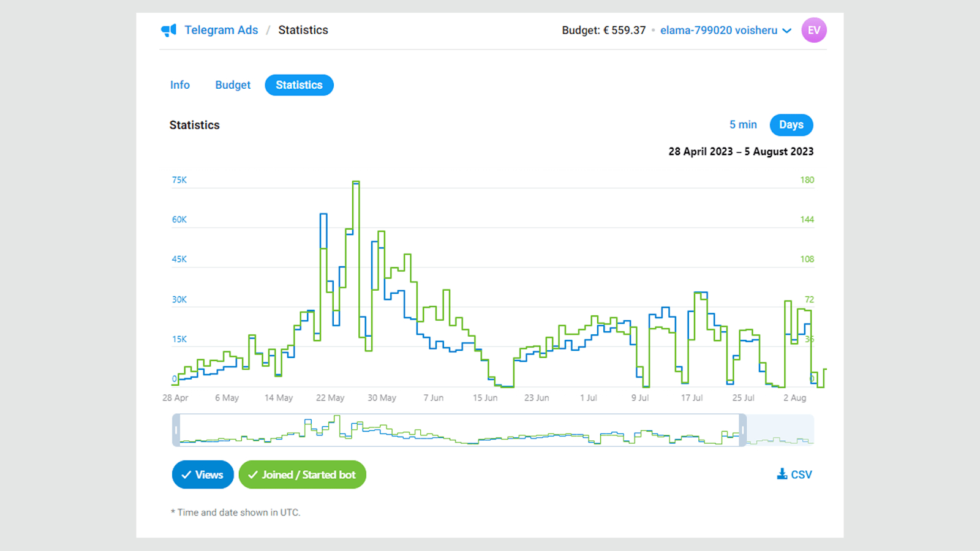This screenshot has width=980, height=551.
Task: Click the right handle of the range slider
Action: pyautogui.click(x=742, y=430)
